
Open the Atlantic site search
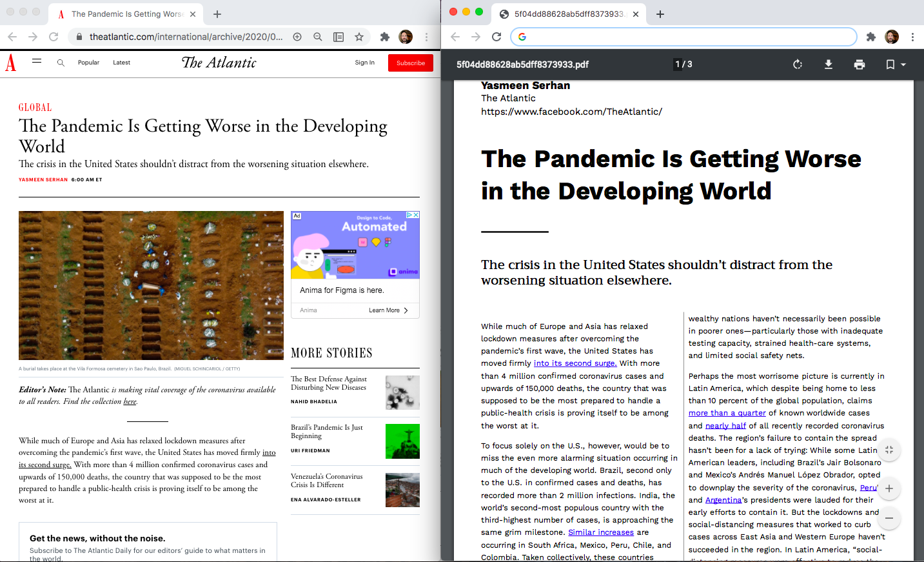click(x=61, y=63)
